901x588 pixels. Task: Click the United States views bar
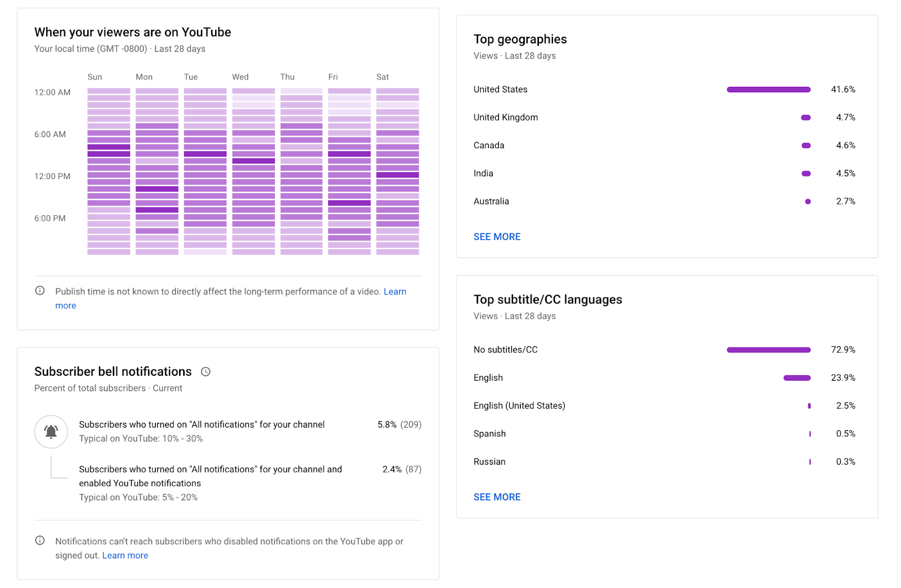768,90
